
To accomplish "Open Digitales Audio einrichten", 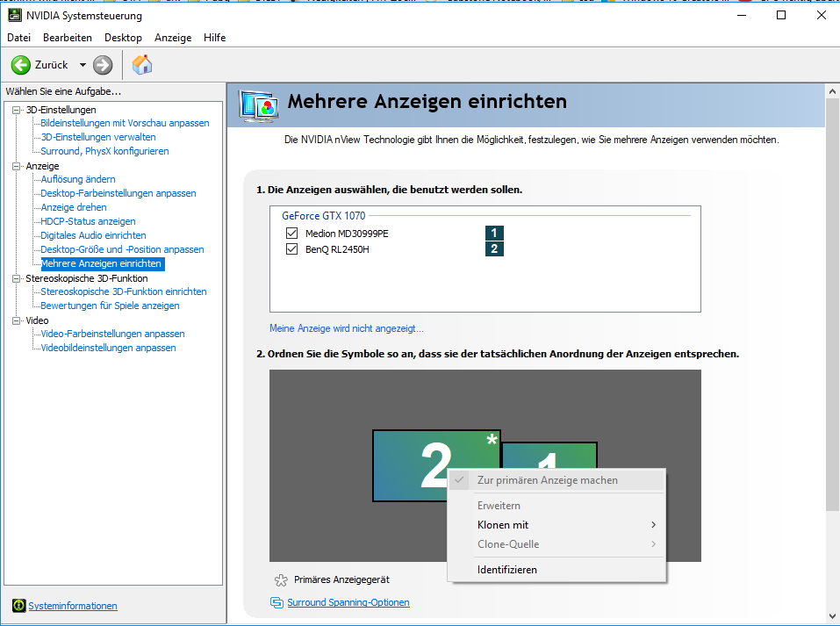I will tap(93, 235).
